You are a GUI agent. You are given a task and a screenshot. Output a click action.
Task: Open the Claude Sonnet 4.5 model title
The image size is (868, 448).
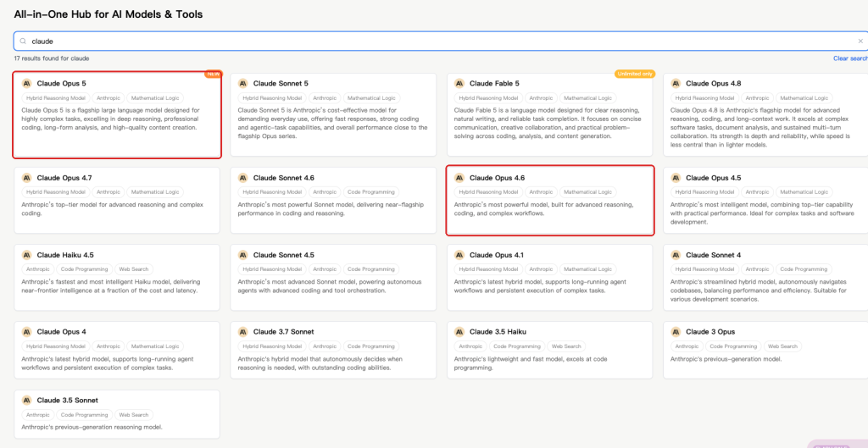[x=284, y=255]
